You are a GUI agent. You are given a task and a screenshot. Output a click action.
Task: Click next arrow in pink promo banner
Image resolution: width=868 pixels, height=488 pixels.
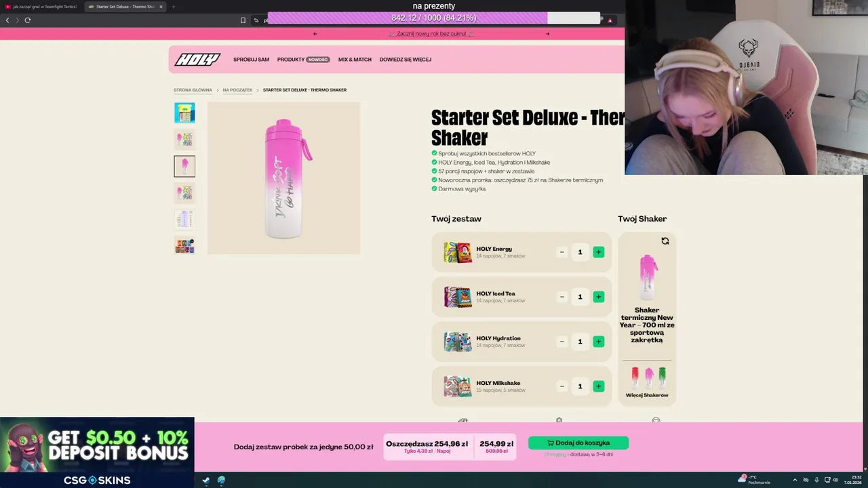point(548,34)
